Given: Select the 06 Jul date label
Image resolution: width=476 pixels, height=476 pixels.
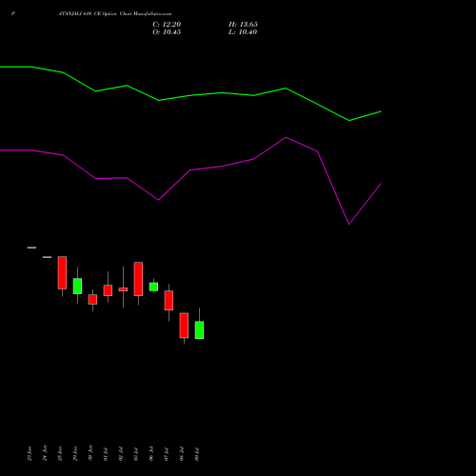Looking at the screenshot, I should click(151, 453).
